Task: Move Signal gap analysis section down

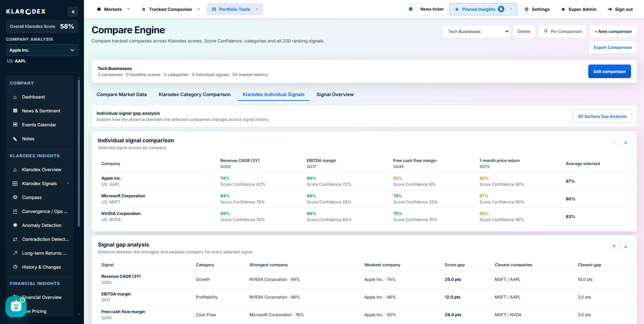Action: [626, 246]
